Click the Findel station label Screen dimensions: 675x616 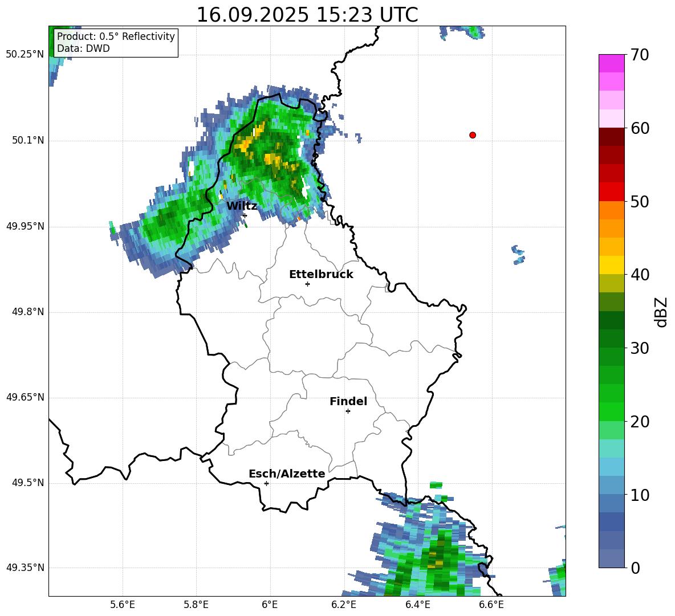point(348,401)
